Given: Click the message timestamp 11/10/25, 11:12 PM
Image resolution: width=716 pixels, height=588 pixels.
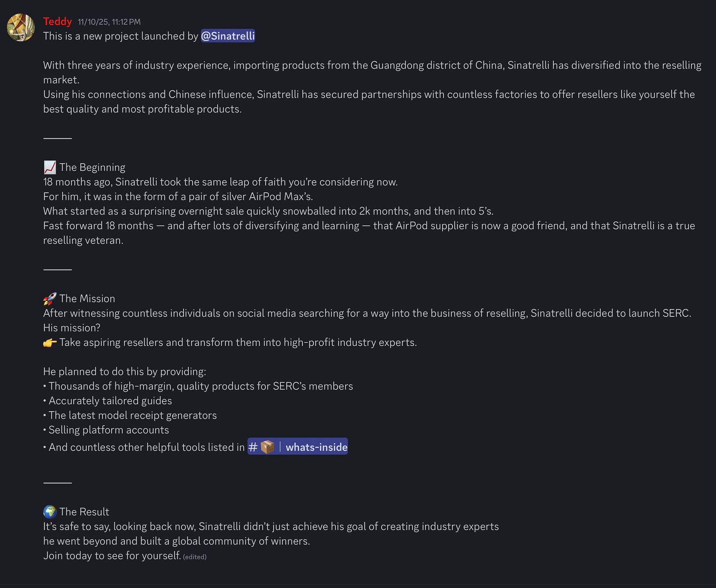Looking at the screenshot, I should [x=109, y=22].
